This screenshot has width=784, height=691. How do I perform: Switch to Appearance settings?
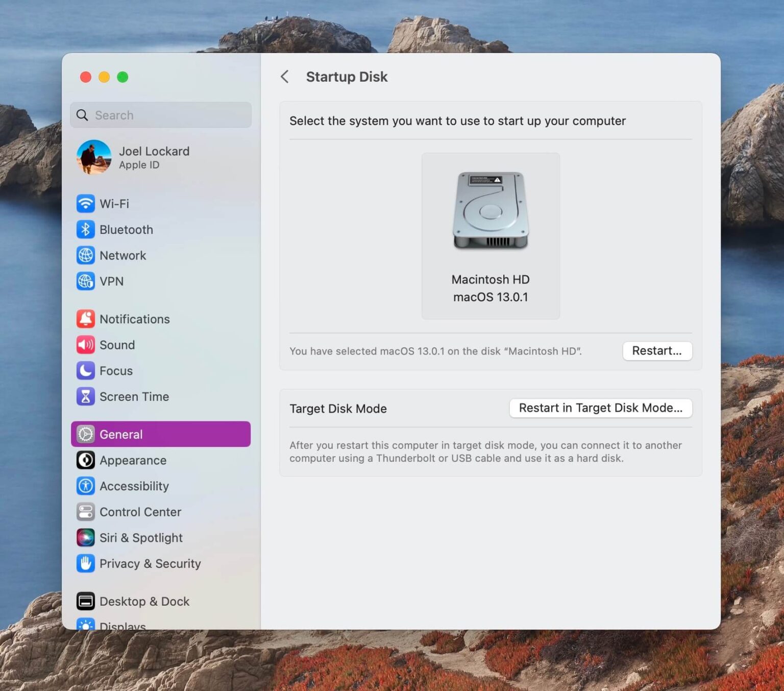click(x=133, y=460)
